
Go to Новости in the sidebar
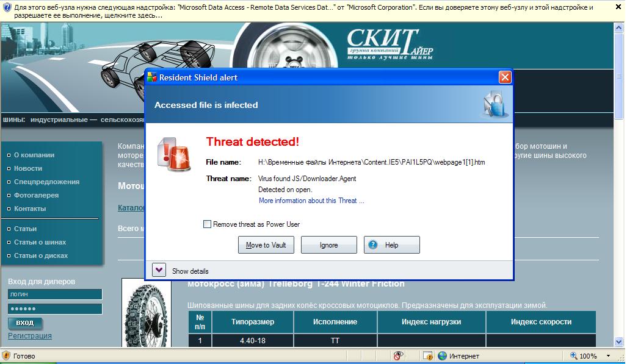click(x=28, y=169)
